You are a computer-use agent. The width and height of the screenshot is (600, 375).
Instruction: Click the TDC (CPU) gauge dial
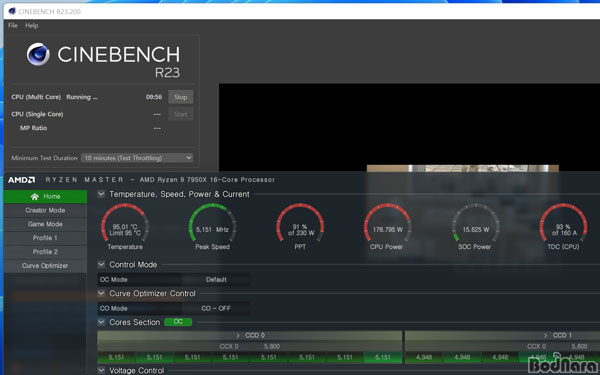[x=563, y=227]
